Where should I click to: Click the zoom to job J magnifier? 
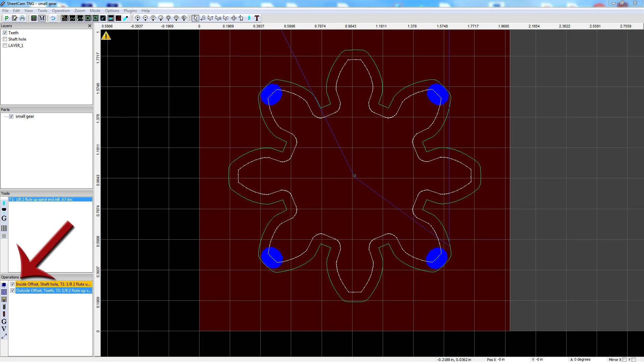coord(161,18)
